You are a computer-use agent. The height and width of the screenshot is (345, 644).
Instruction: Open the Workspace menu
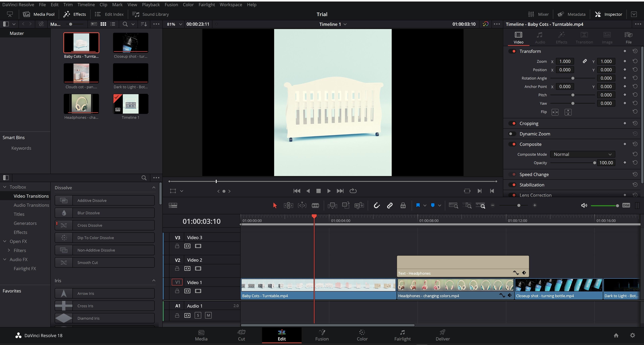231,5
